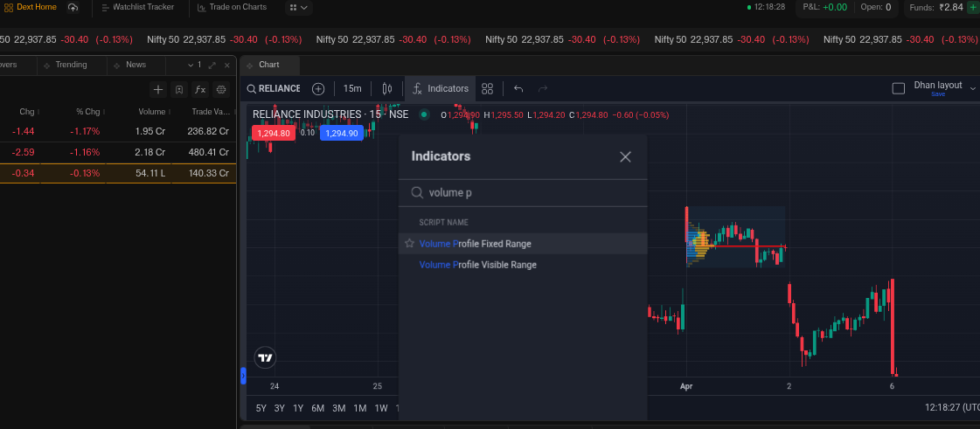The width and height of the screenshot is (980, 429).
Task: Toggle the green market status indicator
Action: pos(424,114)
